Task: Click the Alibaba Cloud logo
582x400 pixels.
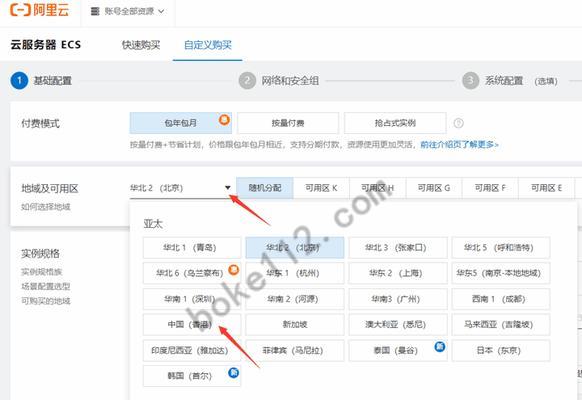Action: click(x=39, y=10)
